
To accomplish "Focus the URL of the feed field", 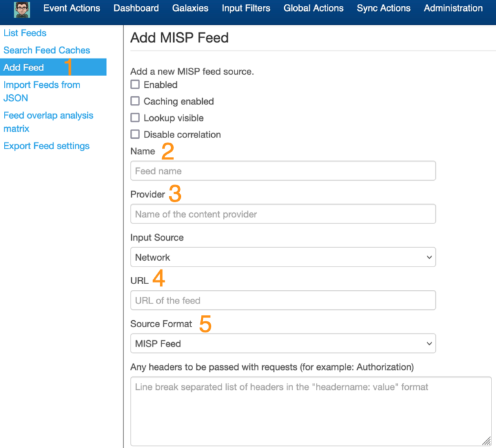I will [x=283, y=300].
